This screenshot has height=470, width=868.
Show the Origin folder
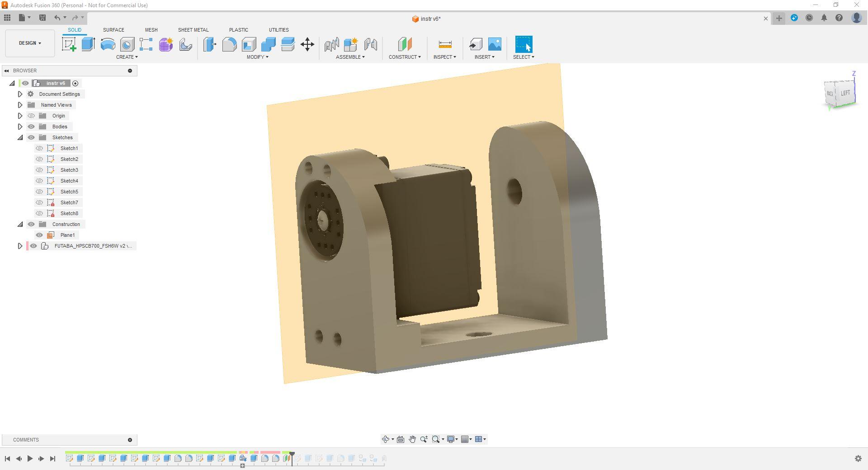(x=31, y=116)
